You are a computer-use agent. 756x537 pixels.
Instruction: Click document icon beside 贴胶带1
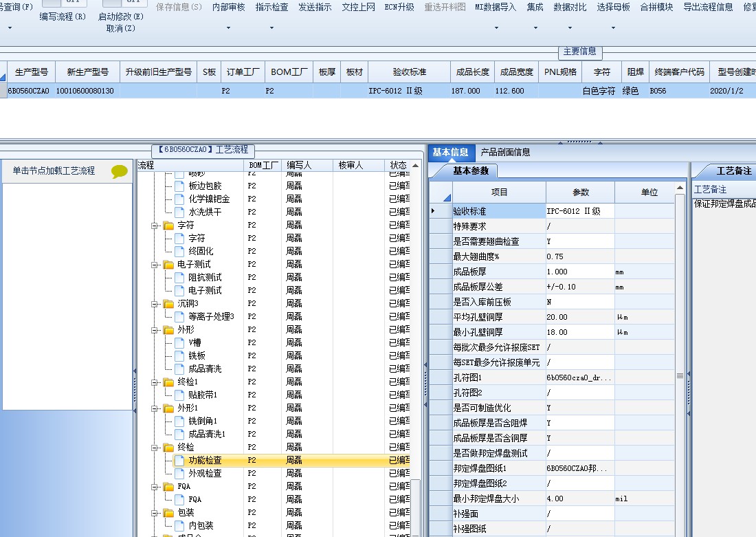pos(179,395)
